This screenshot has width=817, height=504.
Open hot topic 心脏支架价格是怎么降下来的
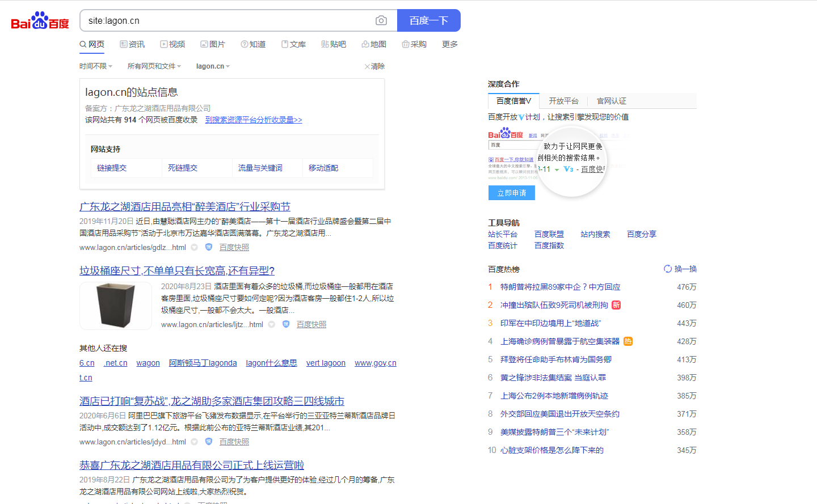552,450
